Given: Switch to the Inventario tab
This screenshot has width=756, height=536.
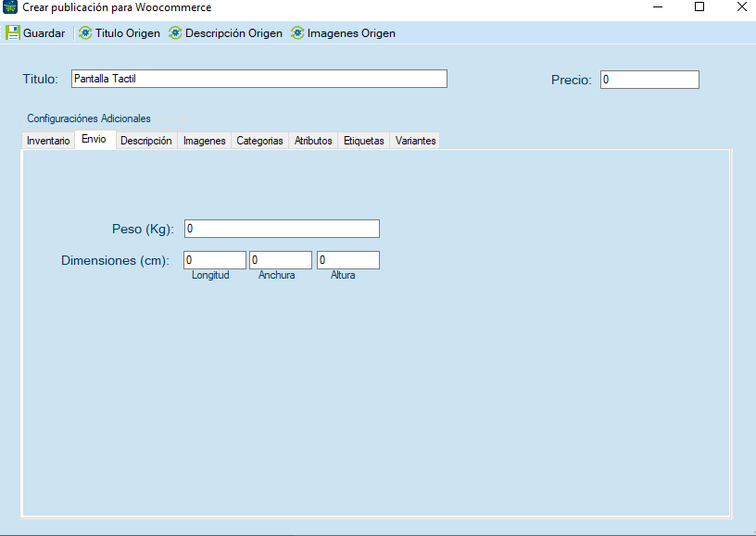Looking at the screenshot, I should (48, 141).
